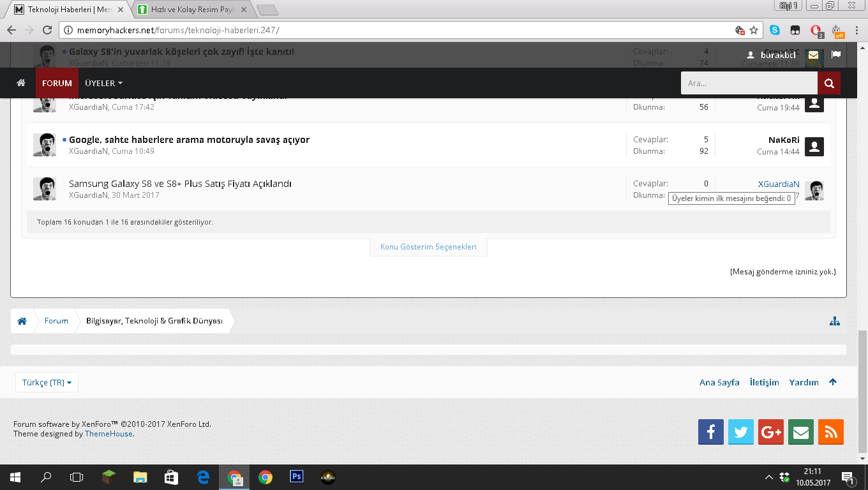Open the sitemap hierarchy icon beside breadcrumb
The height and width of the screenshot is (490, 868).
835,321
